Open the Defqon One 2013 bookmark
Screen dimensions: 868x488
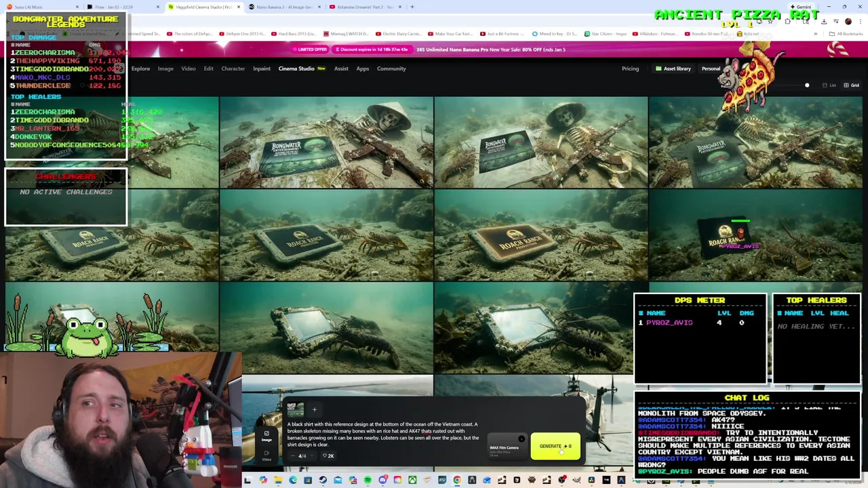[x=242, y=34]
